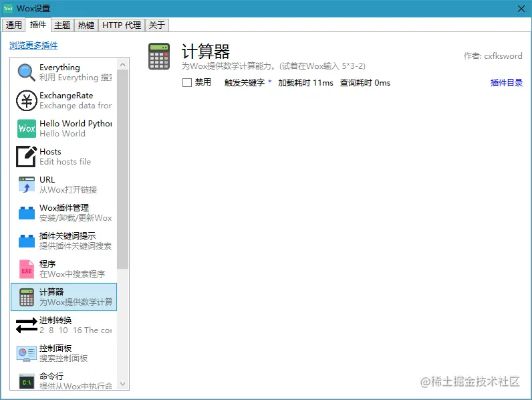Screen dimensions: 532x400
Task: Select the Hello World Python plugin title
Action: pos(76,124)
